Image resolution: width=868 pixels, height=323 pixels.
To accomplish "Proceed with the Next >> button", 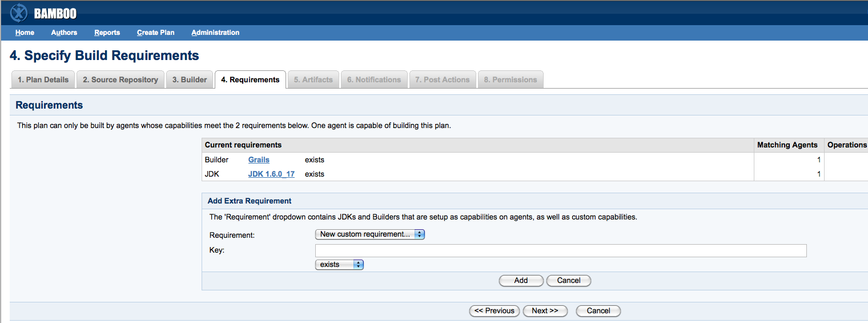I will tap(545, 311).
